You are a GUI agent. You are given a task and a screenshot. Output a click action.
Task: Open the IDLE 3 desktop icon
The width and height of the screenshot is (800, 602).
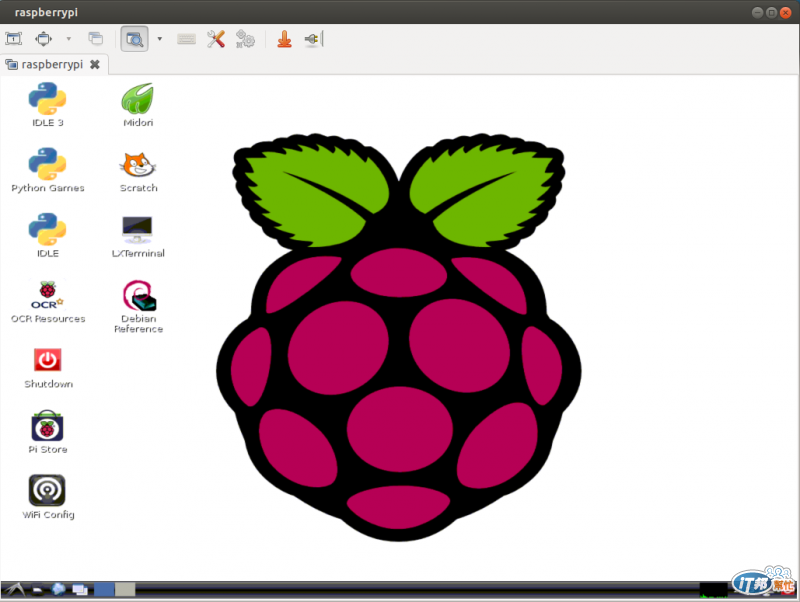tap(47, 105)
